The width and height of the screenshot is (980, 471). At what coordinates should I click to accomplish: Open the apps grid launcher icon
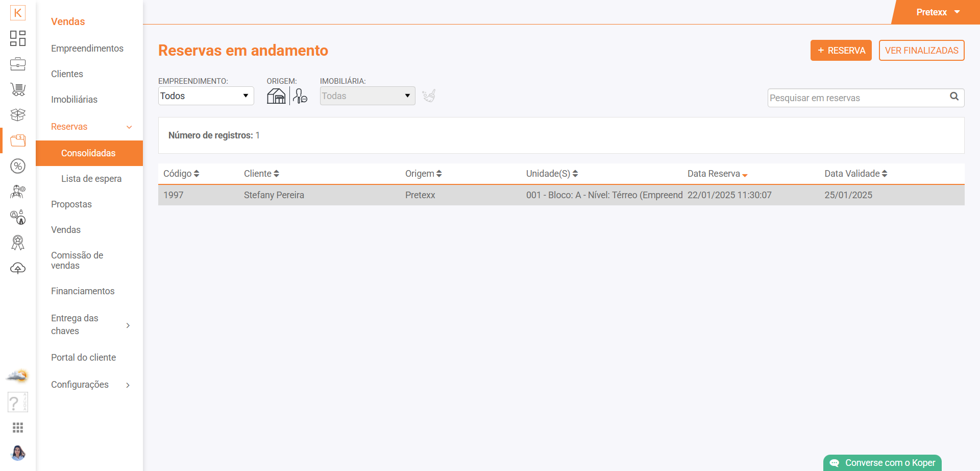click(18, 428)
